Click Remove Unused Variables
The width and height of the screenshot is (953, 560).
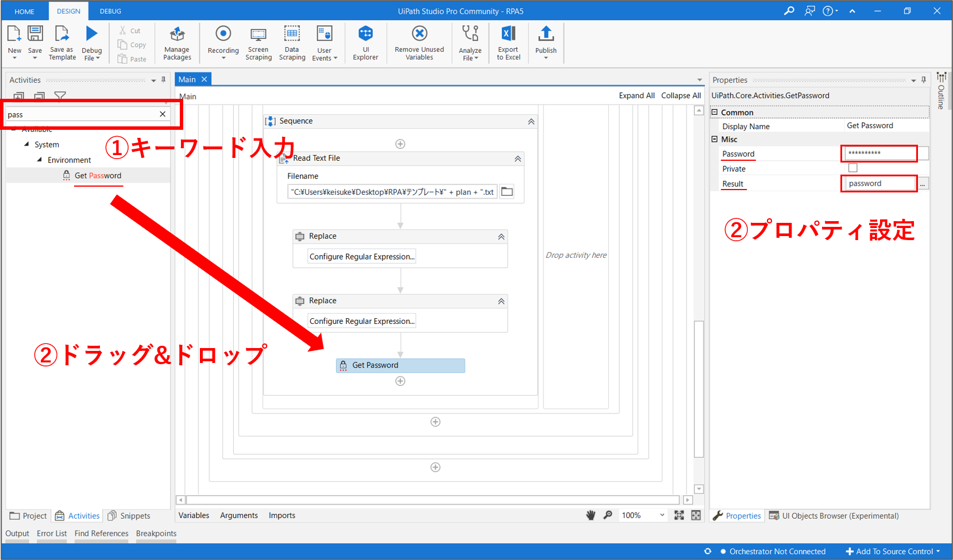click(x=419, y=42)
